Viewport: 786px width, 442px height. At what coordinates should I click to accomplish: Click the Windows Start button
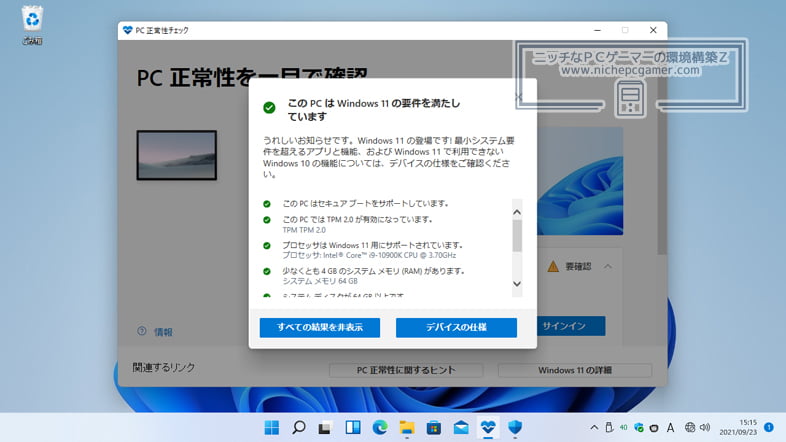point(271,427)
